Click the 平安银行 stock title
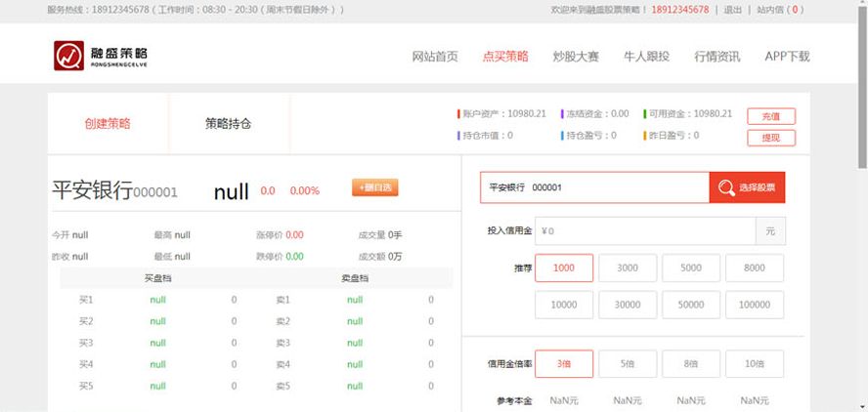The image size is (868, 412). coord(93,190)
